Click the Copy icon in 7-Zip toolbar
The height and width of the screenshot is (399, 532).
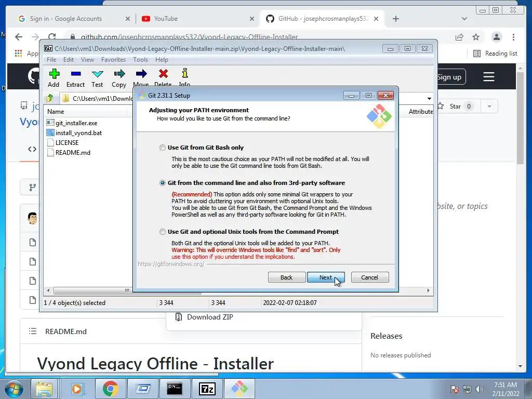119,74
